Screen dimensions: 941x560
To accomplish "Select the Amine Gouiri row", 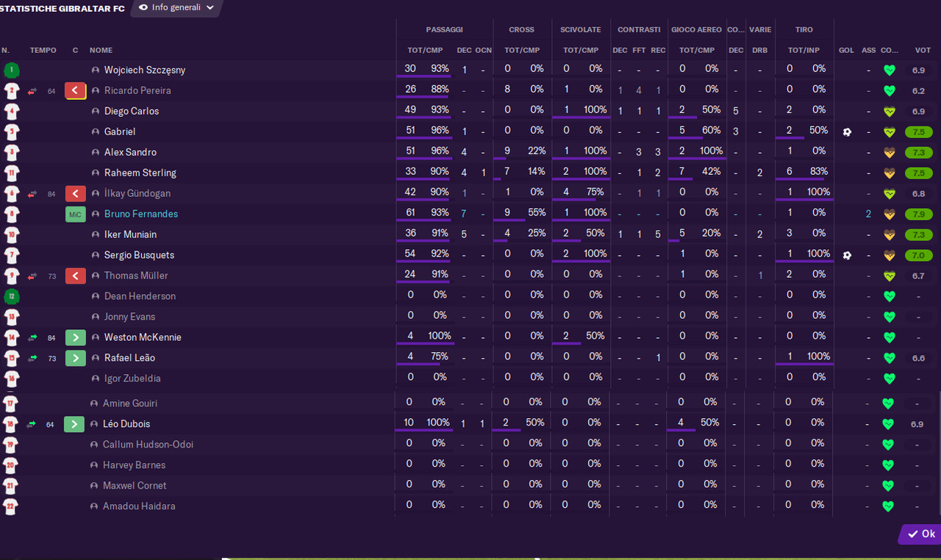I will [470, 403].
